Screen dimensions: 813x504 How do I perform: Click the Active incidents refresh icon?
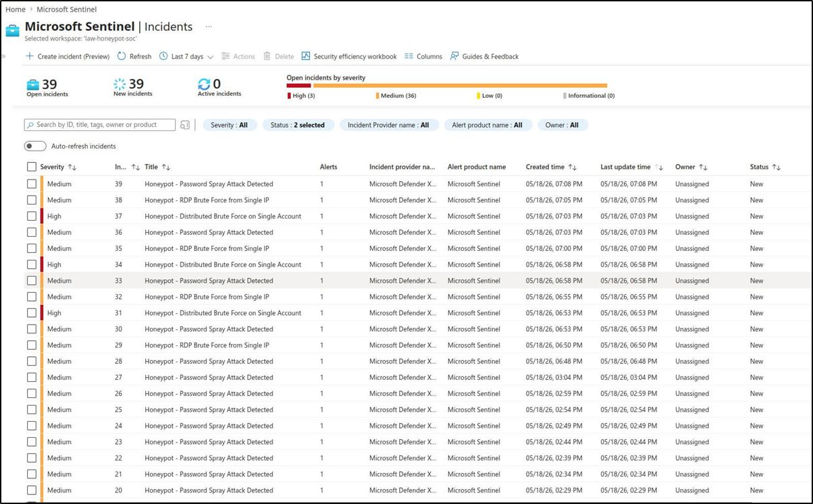pos(204,84)
